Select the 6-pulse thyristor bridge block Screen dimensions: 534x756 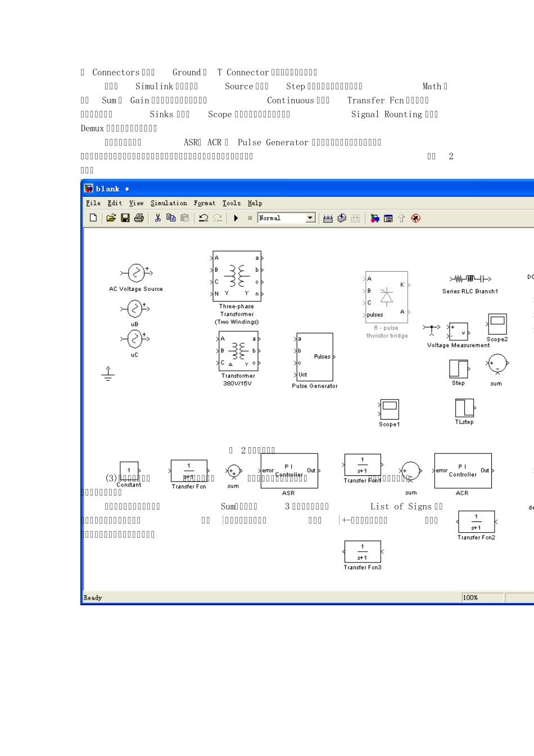[387, 297]
